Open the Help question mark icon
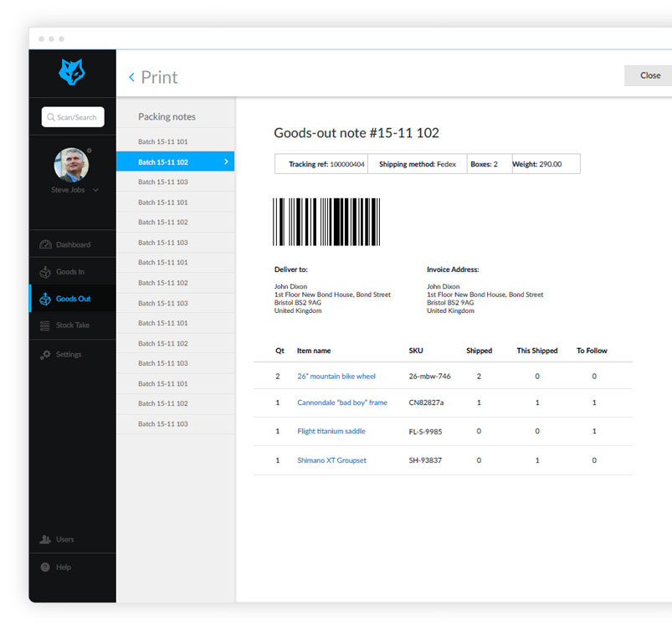672x631 pixels. click(x=45, y=567)
